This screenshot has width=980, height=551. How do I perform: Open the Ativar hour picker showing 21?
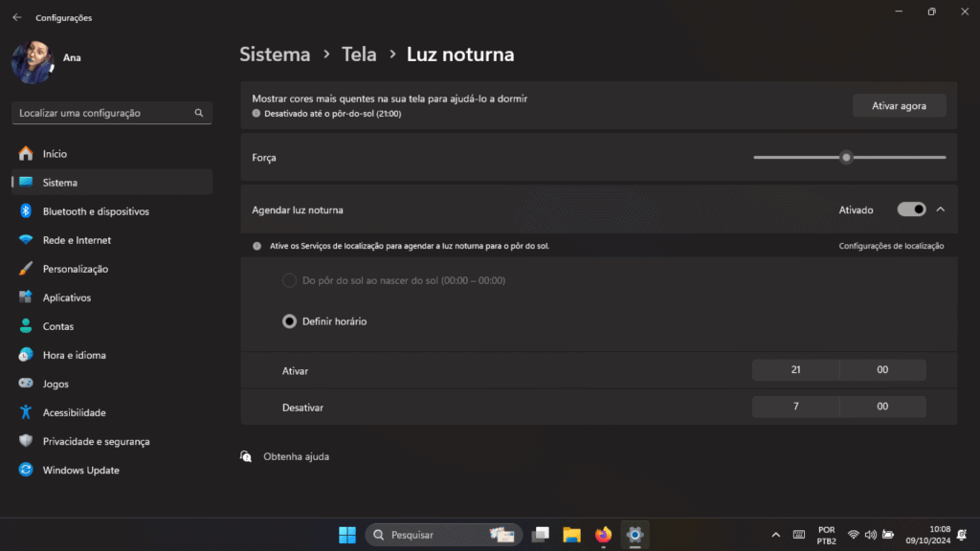click(795, 370)
